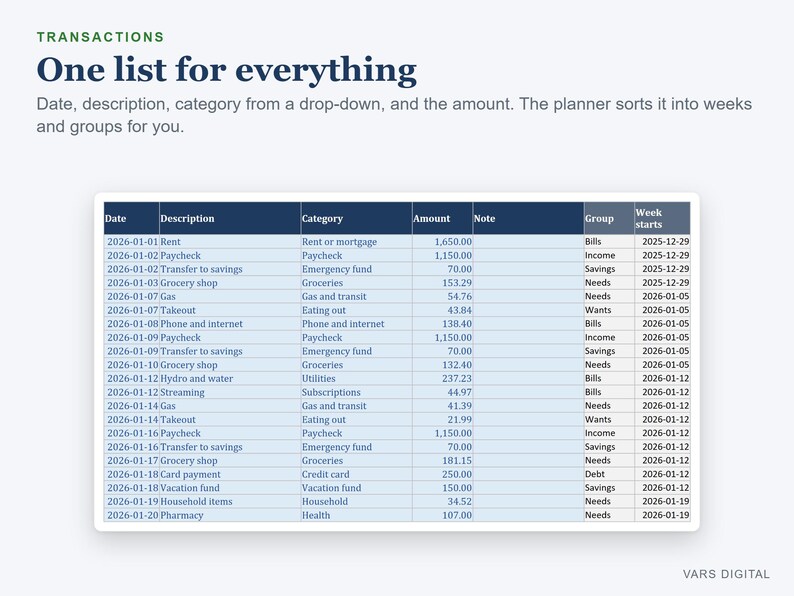This screenshot has width=794, height=596.
Task: Select the Hydro and water description cell
Action: tap(230, 378)
